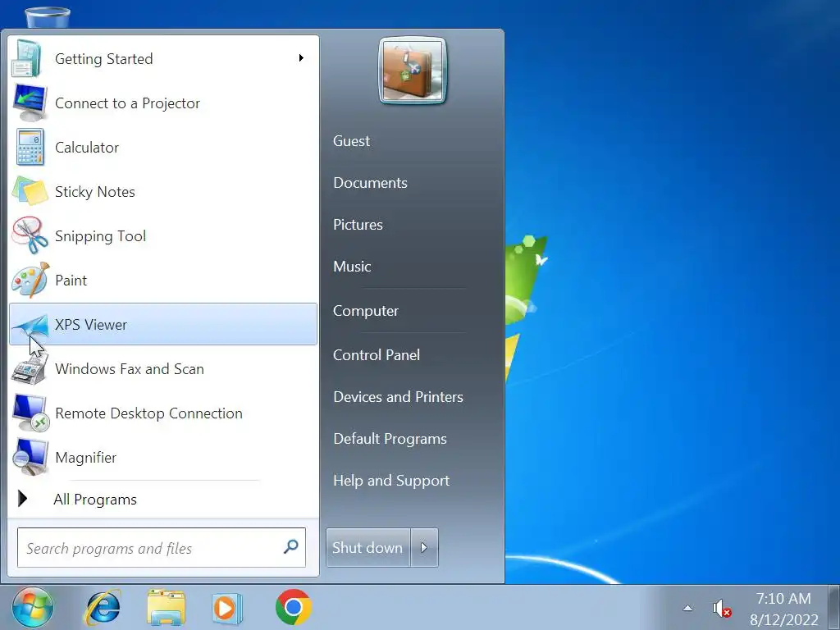The height and width of the screenshot is (630, 840).
Task: Click the XPS Viewer paper plane icon
Action: [30, 325]
